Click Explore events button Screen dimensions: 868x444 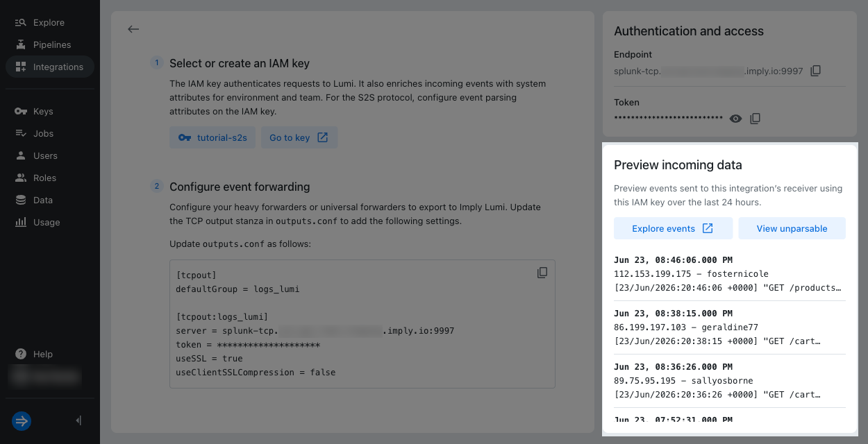pos(673,228)
